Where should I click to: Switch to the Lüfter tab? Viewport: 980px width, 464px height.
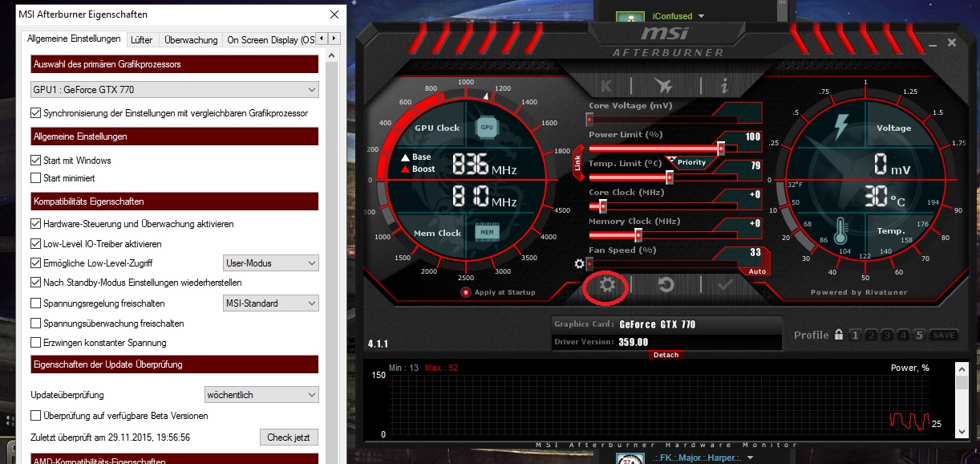click(x=142, y=39)
